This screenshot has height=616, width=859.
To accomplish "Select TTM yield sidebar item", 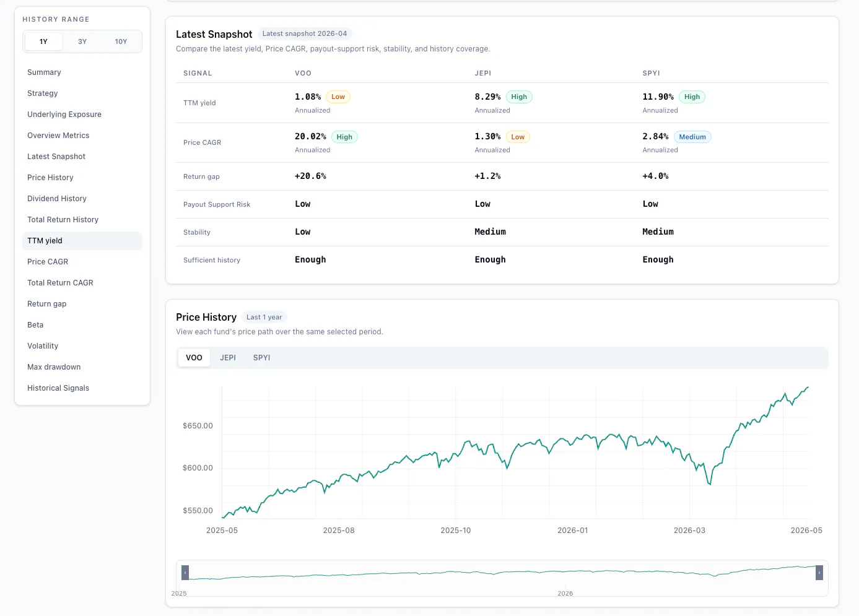I will [82, 241].
